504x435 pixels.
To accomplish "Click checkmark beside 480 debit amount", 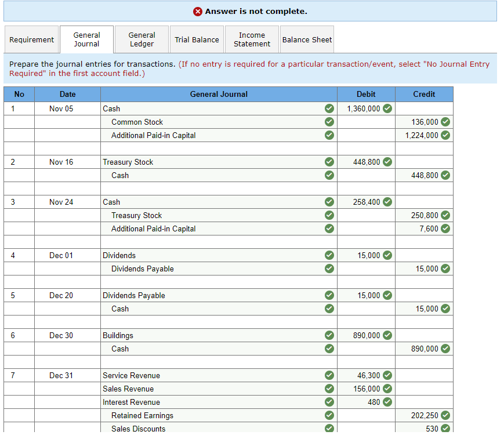I will point(387,402).
